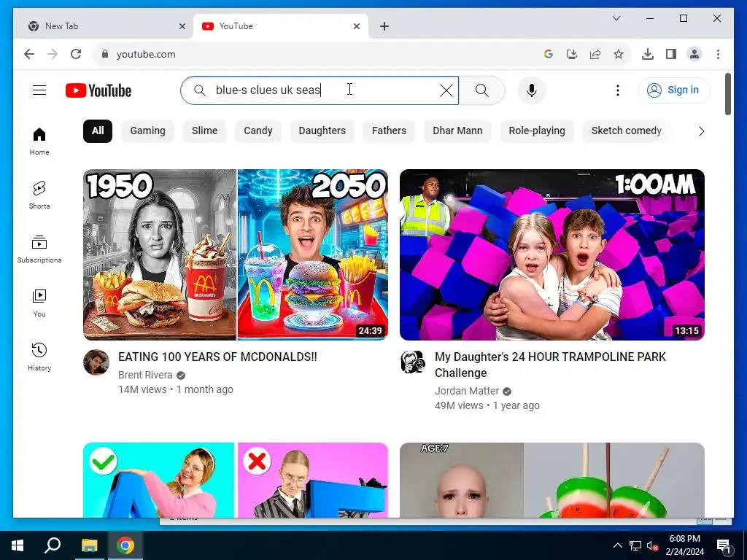747x560 pixels.
Task: Open the 100 Years of McDonalds thumbnail
Action: pos(236,254)
